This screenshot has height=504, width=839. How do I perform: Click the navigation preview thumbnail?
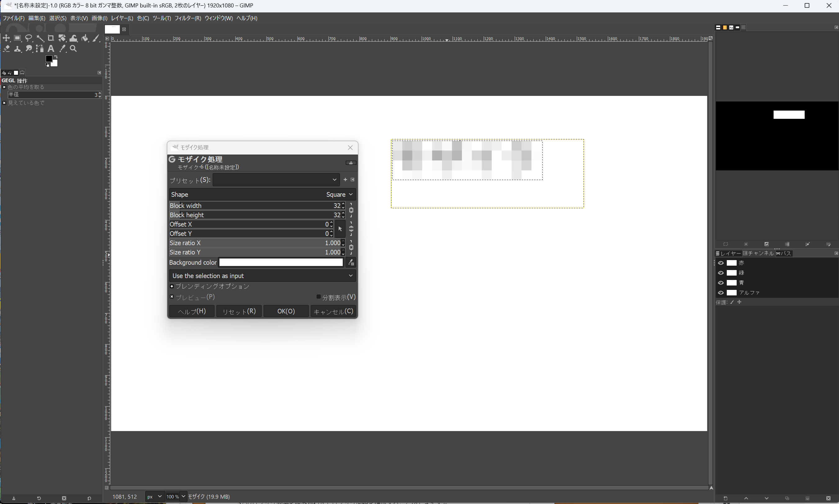(x=777, y=136)
